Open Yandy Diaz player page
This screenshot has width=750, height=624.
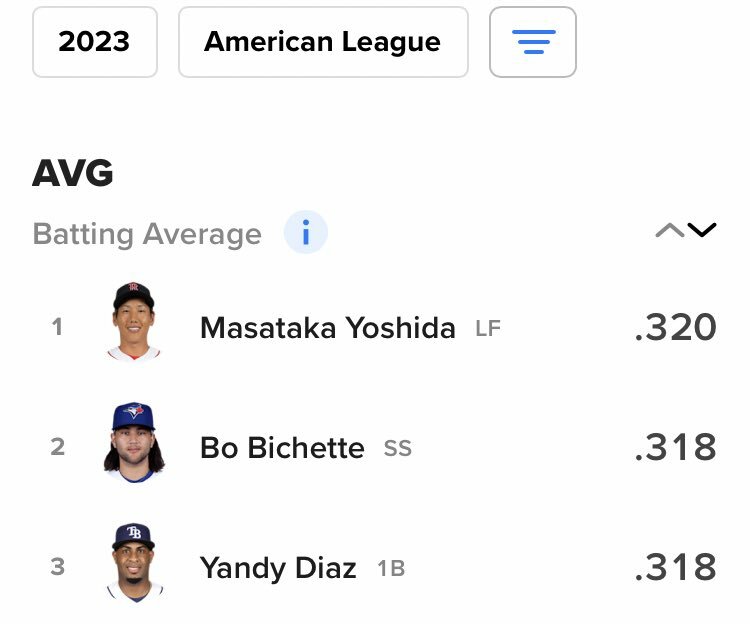point(278,569)
